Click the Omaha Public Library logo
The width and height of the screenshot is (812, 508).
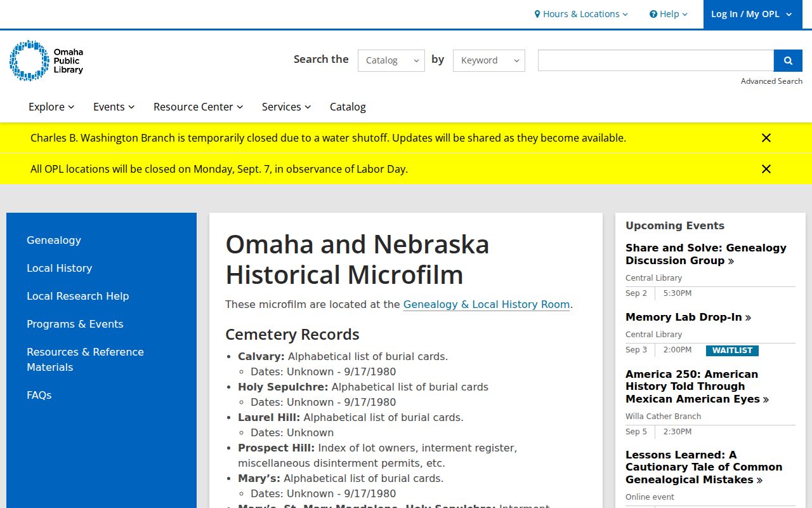click(x=46, y=60)
